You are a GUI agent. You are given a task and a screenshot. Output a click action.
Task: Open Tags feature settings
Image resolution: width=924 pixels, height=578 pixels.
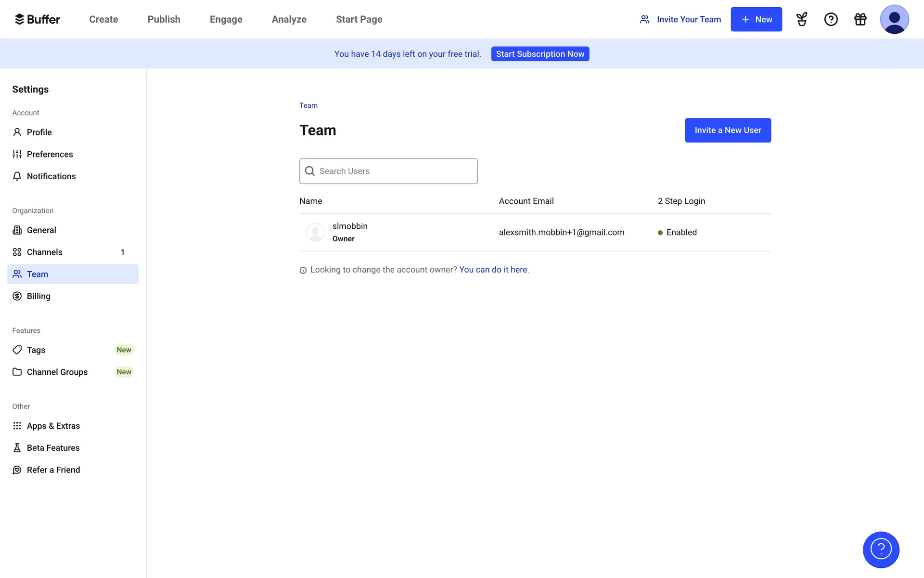point(36,350)
